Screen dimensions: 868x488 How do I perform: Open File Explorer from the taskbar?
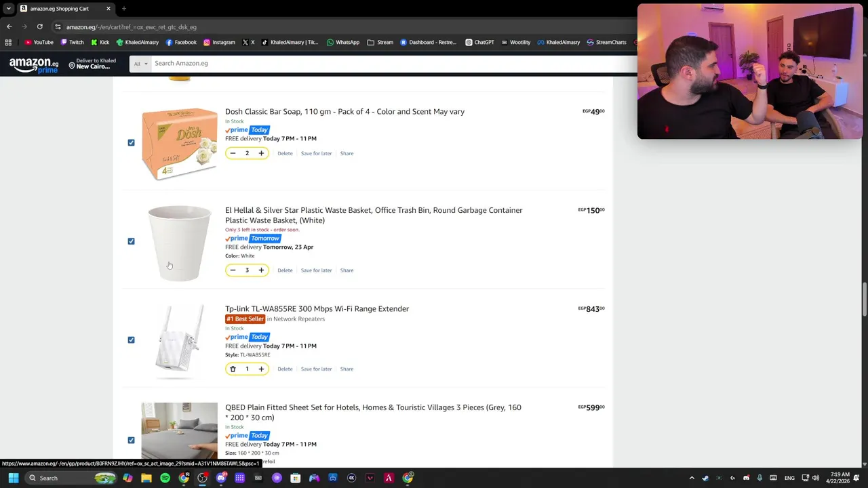(x=146, y=478)
